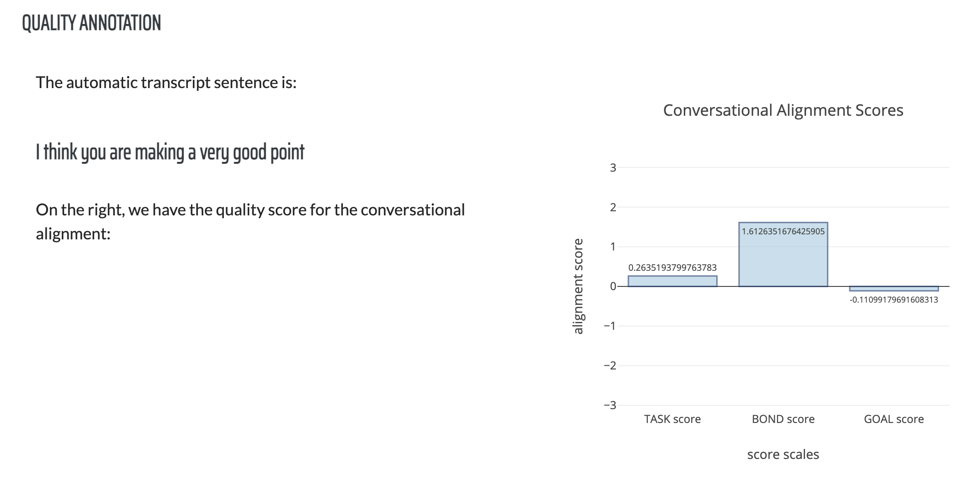Click the sentence 'I think you are making a very good point'
The height and width of the screenshot is (488, 980).
point(170,152)
